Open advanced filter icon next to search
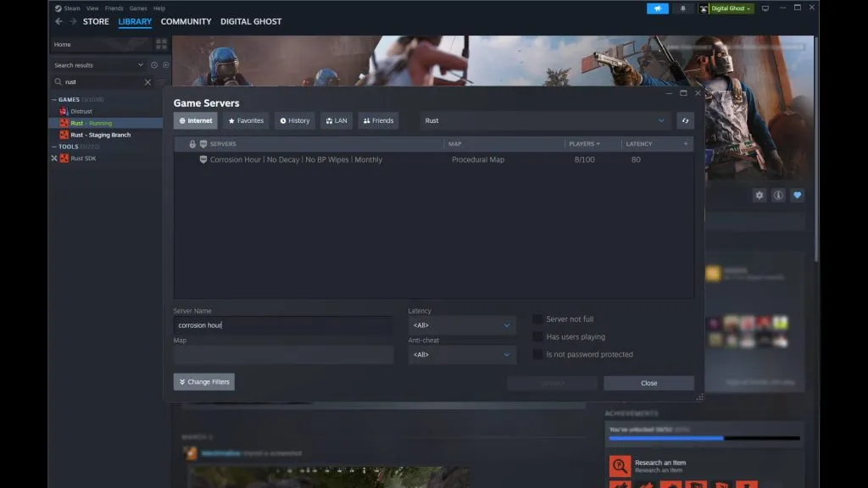 (161, 82)
